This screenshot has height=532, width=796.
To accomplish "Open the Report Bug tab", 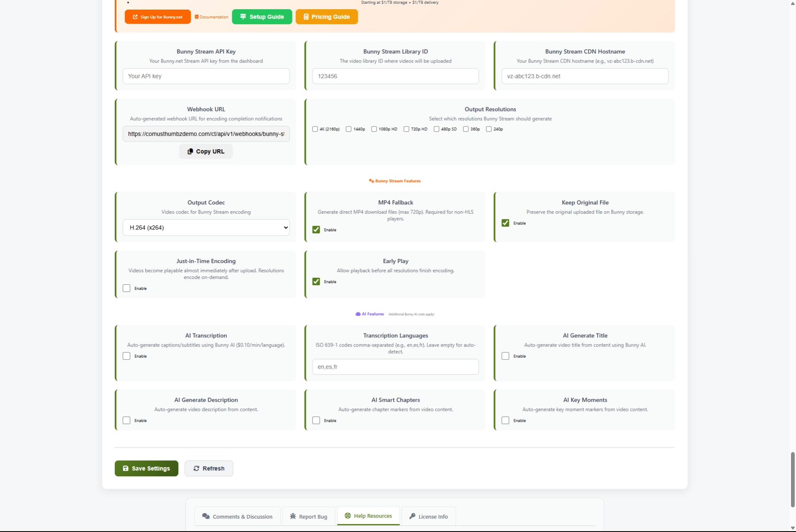I will (x=308, y=517).
